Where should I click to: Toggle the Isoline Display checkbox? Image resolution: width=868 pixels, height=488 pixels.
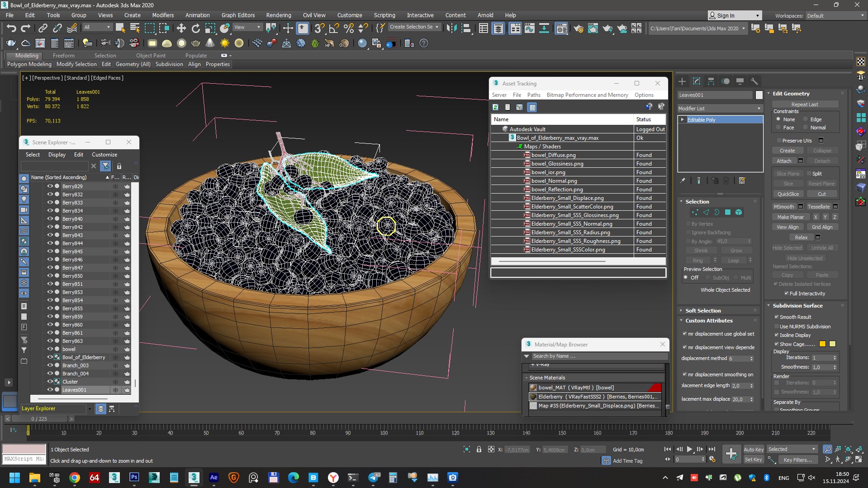tap(777, 335)
